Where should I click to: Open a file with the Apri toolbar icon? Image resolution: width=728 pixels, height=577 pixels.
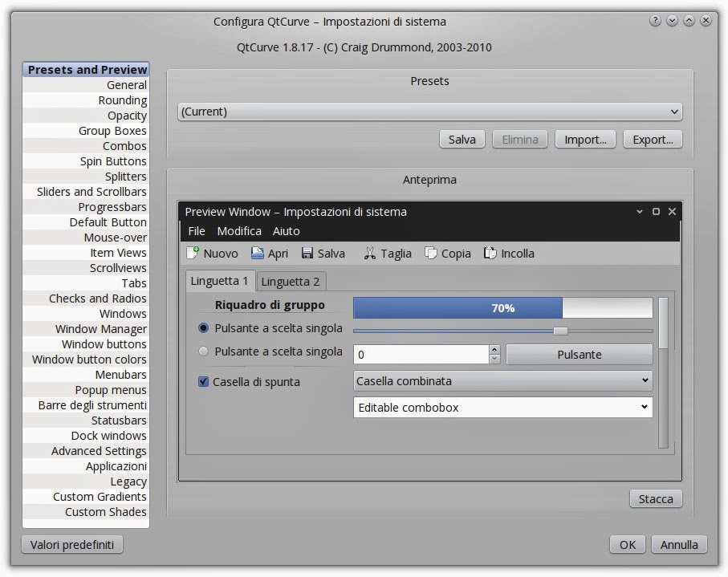(256, 253)
